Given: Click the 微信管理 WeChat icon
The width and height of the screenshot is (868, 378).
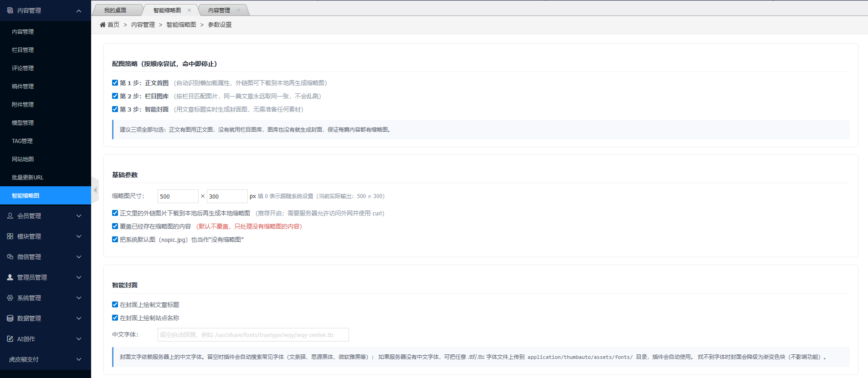Looking at the screenshot, I should 10,257.
